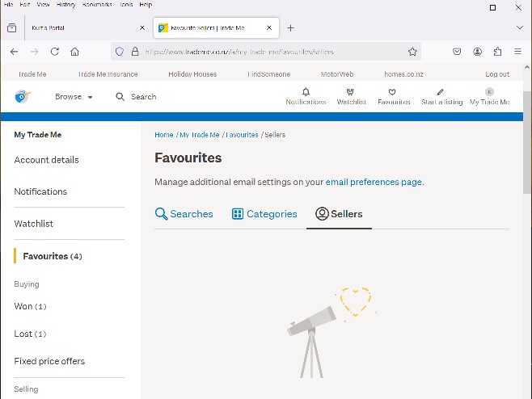
Task: Open Favourites heart icon in header
Action: (x=393, y=92)
